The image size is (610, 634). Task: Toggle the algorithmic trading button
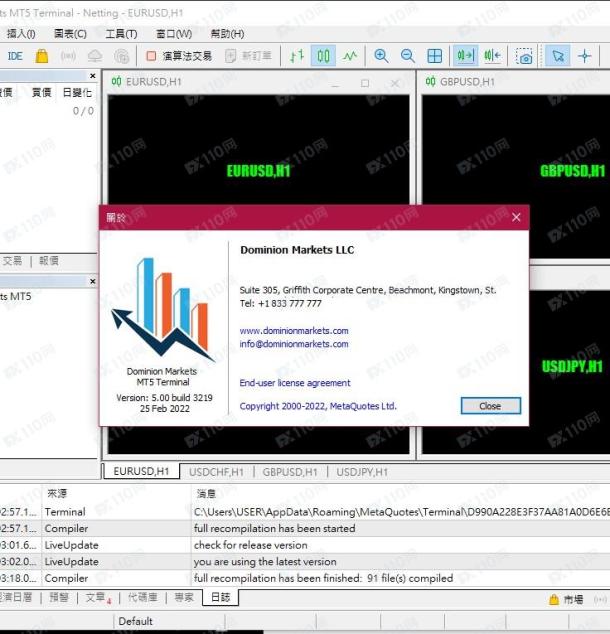[178, 56]
